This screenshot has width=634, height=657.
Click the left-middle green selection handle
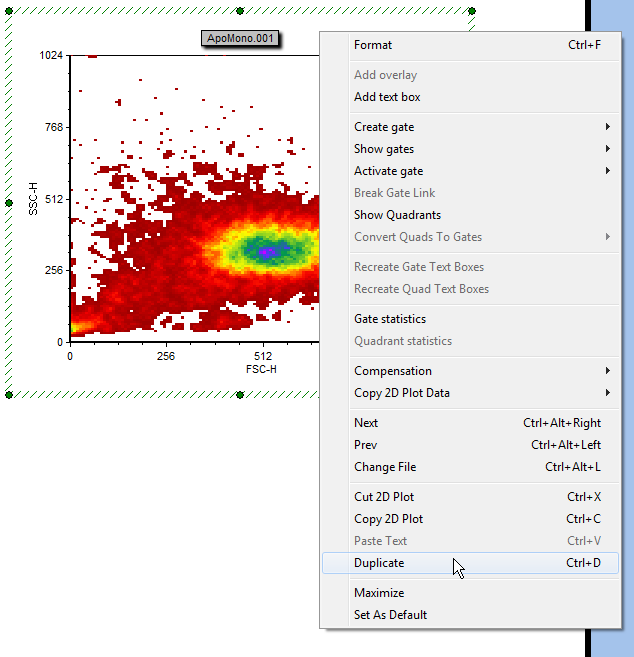coord(9,203)
